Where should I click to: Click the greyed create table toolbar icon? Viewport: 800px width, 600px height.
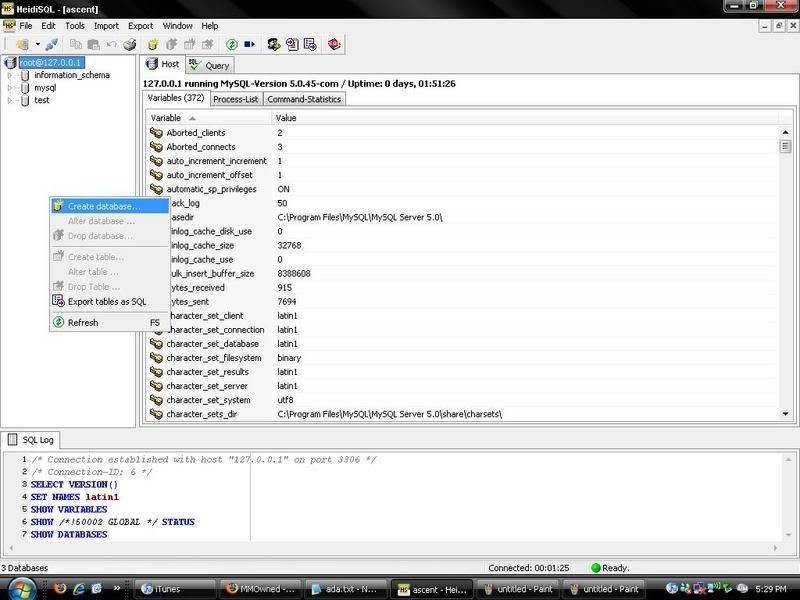click(x=189, y=44)
